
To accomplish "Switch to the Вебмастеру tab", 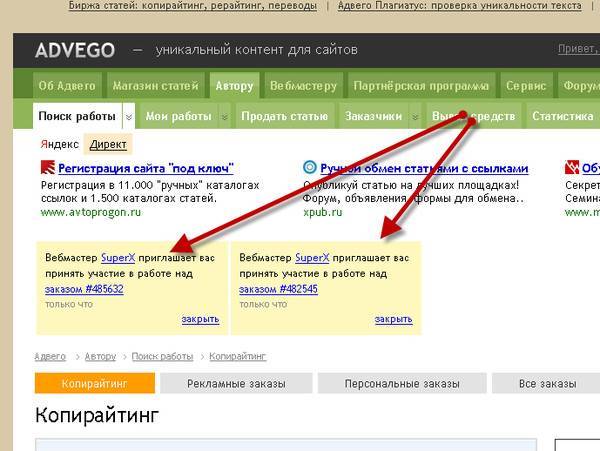I will [x=303, y=86].
